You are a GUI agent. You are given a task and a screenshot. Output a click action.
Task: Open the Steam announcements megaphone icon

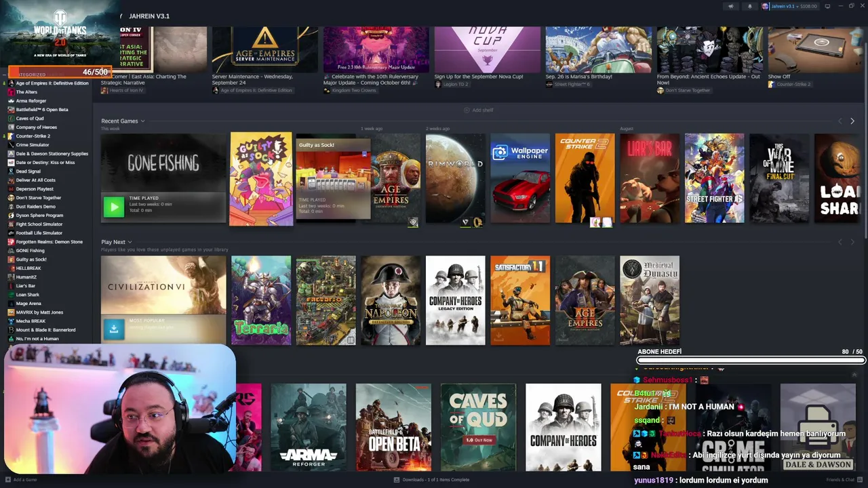pyautogui.click(x=730, y=6)
